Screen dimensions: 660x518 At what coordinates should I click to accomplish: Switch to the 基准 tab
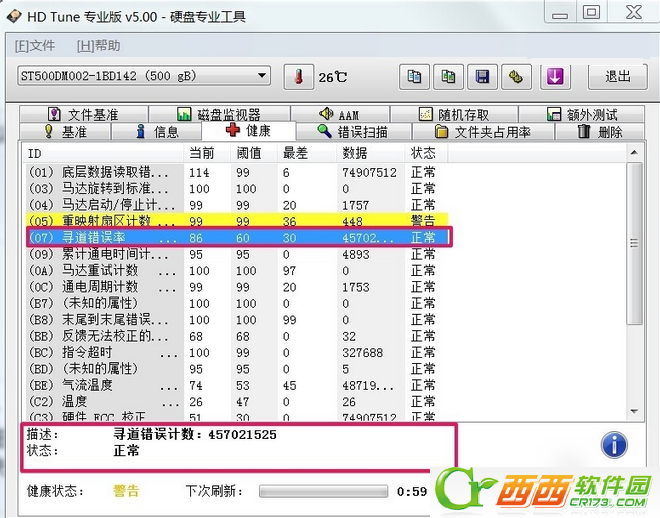point(65,132)
